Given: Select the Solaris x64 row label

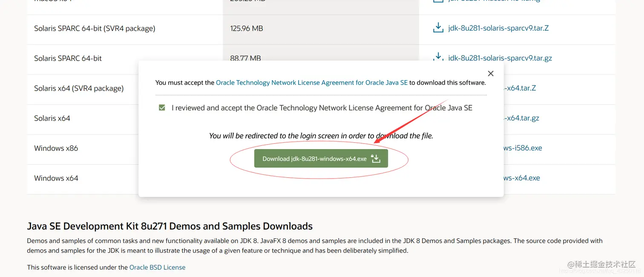Looking at the screenshot, I should [52, 118].
